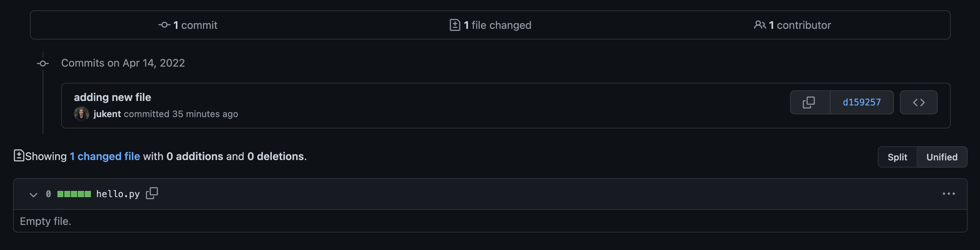980x250 pixels.
Task: Switch diff view to Split
Action: (x=897, y=157)
